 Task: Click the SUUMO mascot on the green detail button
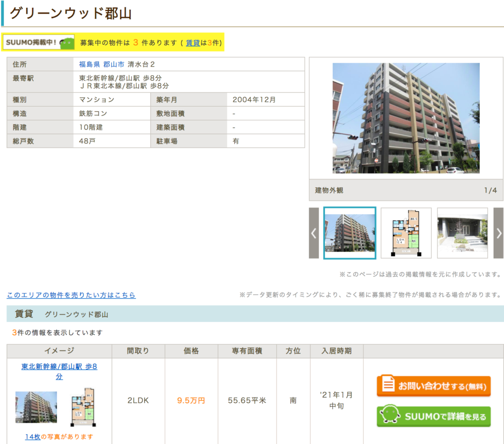tap(390, 414)
